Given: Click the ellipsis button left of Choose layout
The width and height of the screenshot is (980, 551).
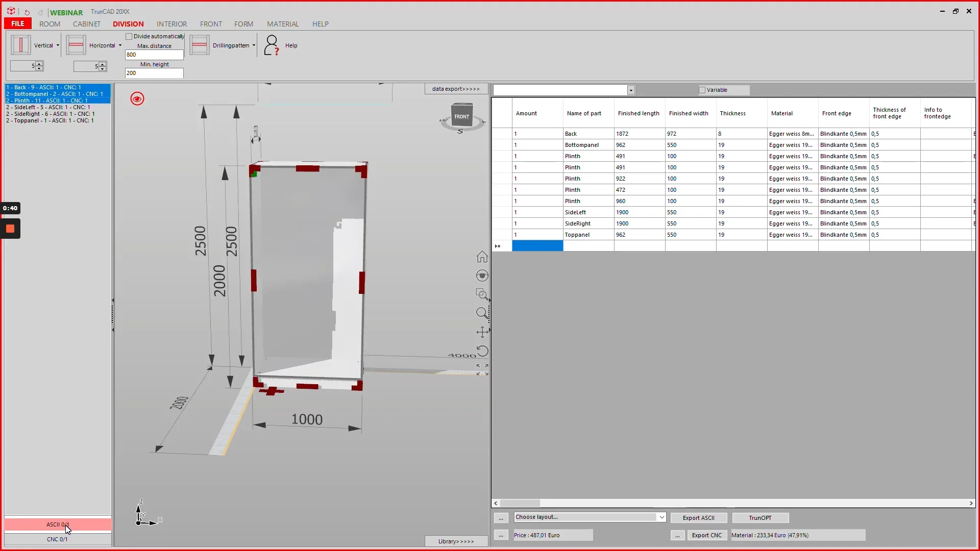Looking at the screenshot, I should click(501, 518).
